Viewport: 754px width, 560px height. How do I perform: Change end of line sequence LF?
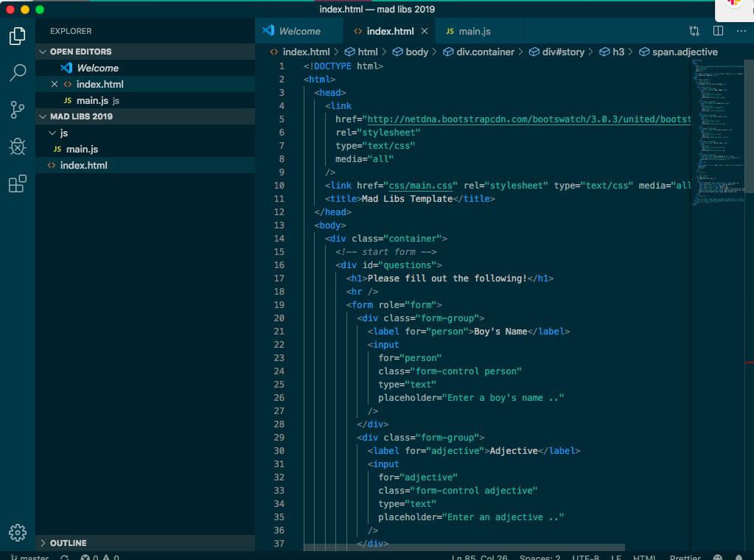coord(616,557)
